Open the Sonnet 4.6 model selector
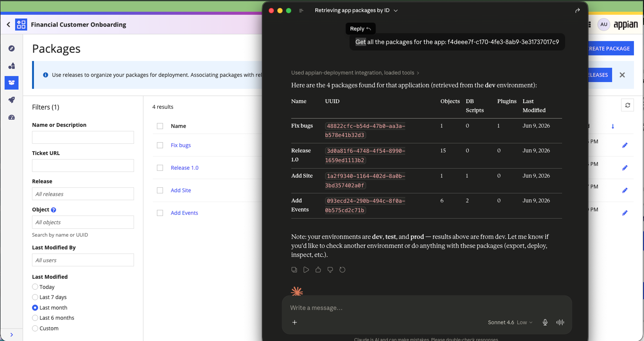 (510, 323)
